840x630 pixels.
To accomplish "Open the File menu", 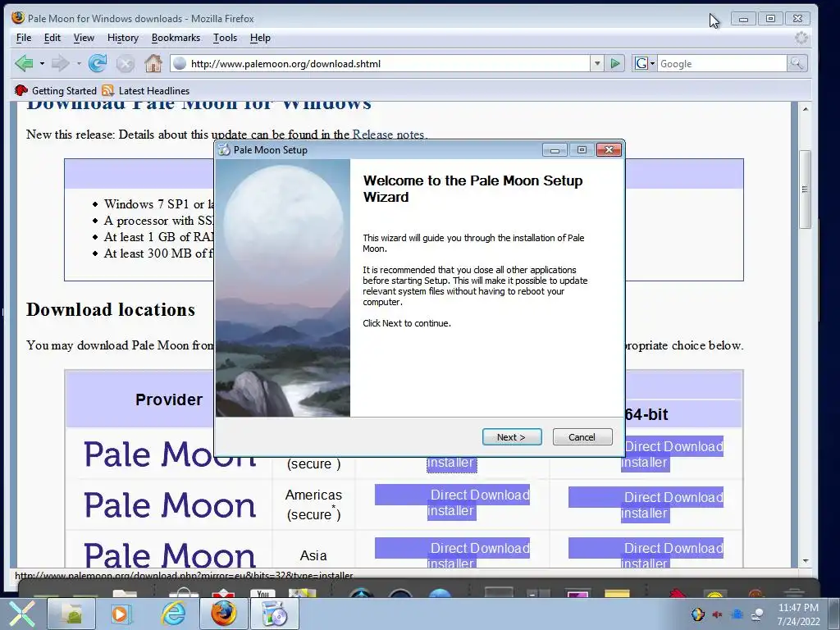I will (x=24, y=38).
